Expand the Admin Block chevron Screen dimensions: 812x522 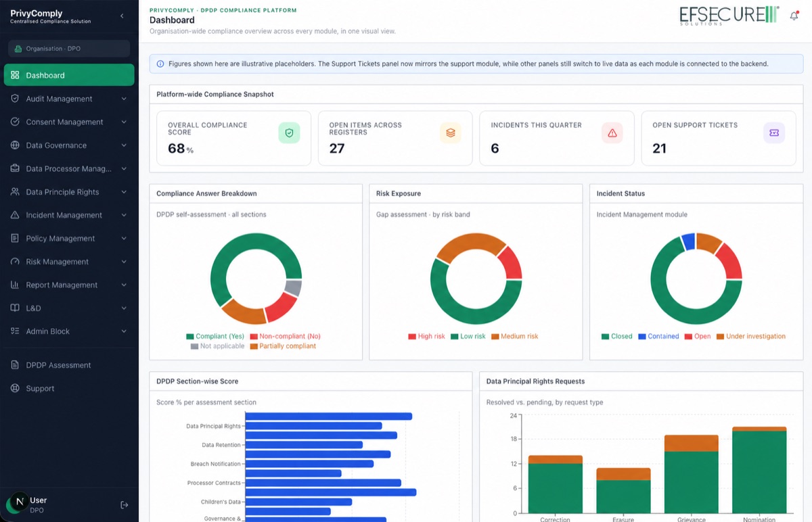pos(124,331)
